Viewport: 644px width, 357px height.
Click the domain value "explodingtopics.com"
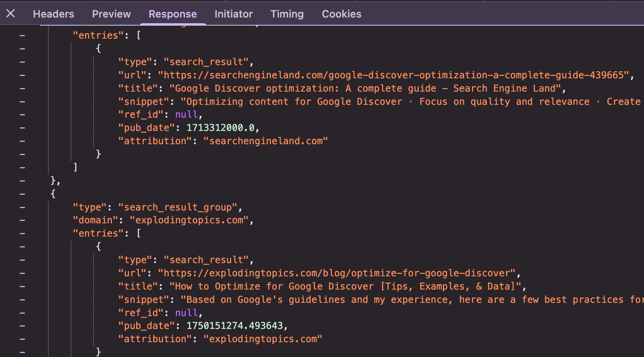coord(189,220)
